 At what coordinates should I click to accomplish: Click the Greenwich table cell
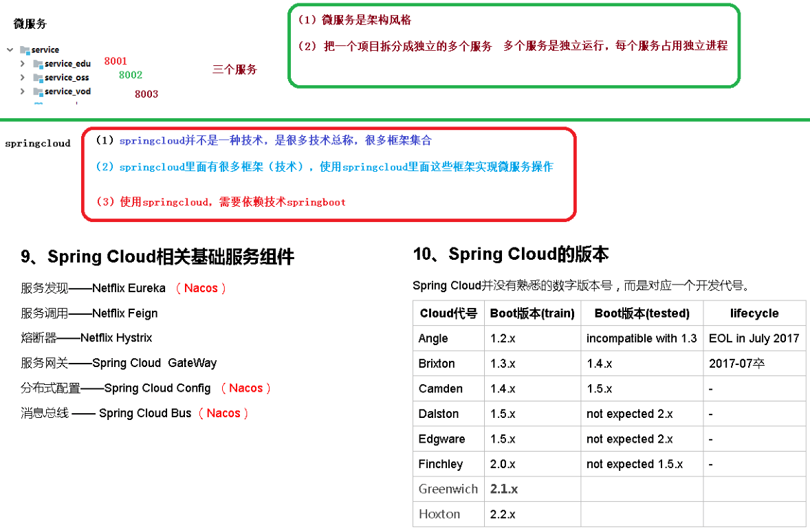click(x=448, y=489)
